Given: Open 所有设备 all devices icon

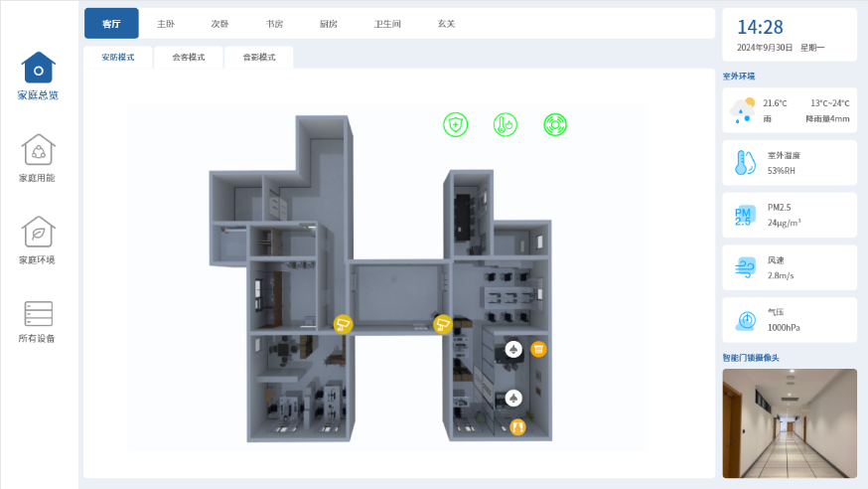Looking at the screenshot, I should point(38,314).
